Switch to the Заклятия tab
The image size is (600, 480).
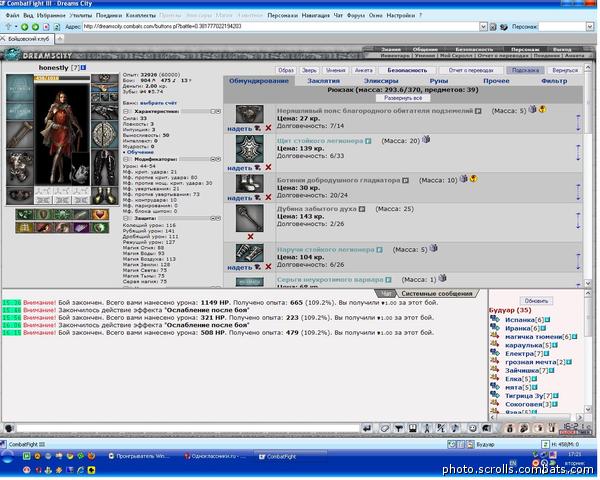tap(323, 81)
